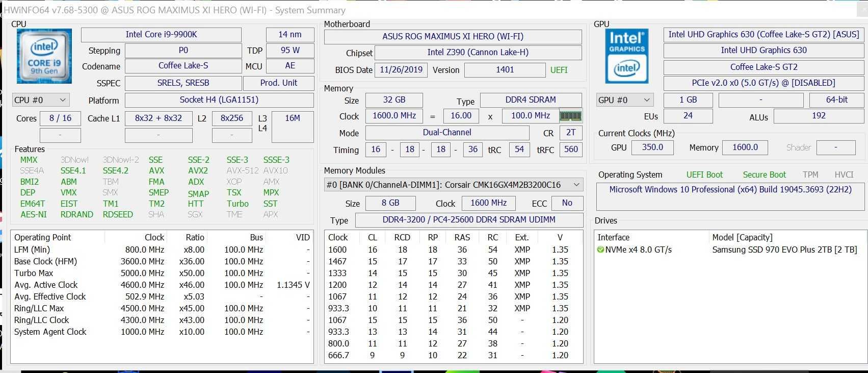Select the SRELS, SRESB SSPEC field

point(183,83)
